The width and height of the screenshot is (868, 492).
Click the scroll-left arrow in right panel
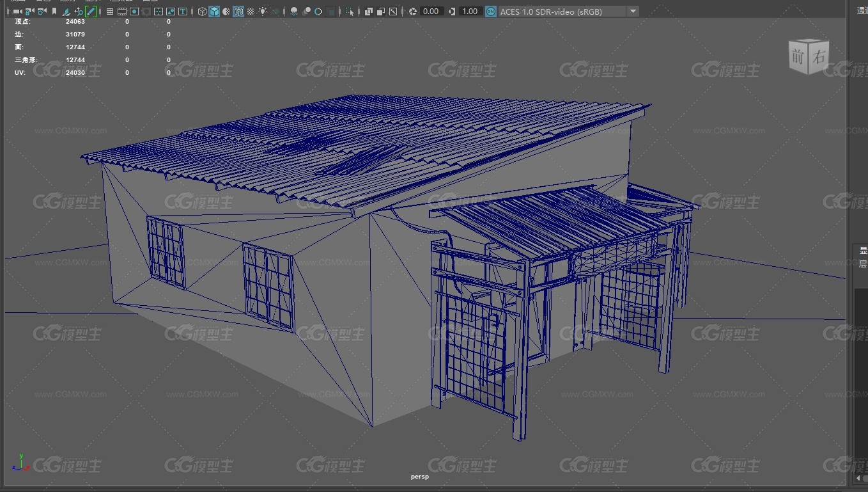(x=858, y=478)
